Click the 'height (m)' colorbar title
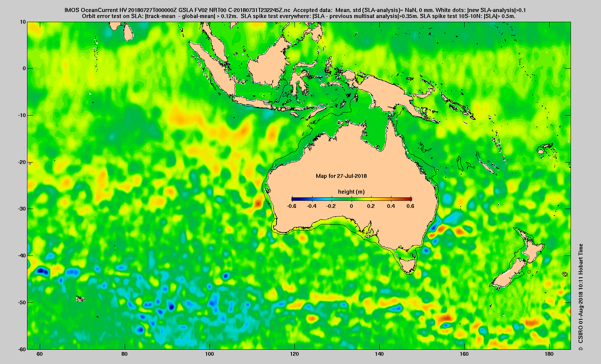Screen dimensions: 601x364 351,192
